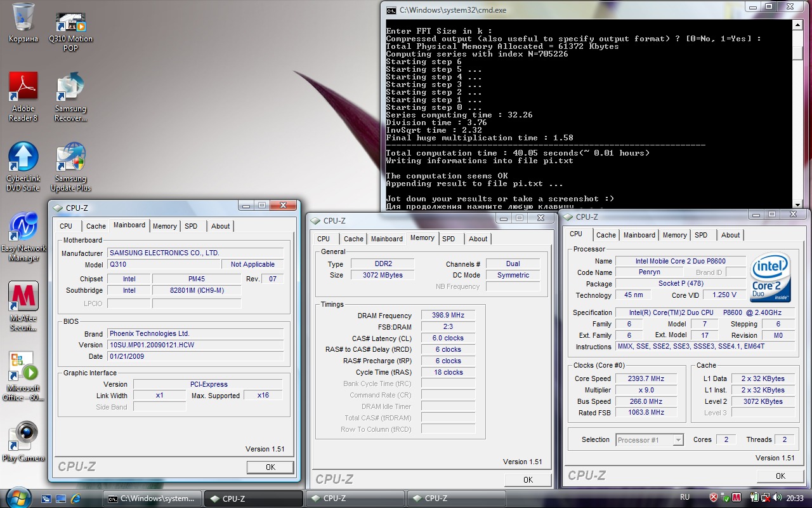Image resolution: width=812 pixels, height=508 pixels.
Task: Click Rated FSB 1063.8 MHz value
Action: coord(645,413)
